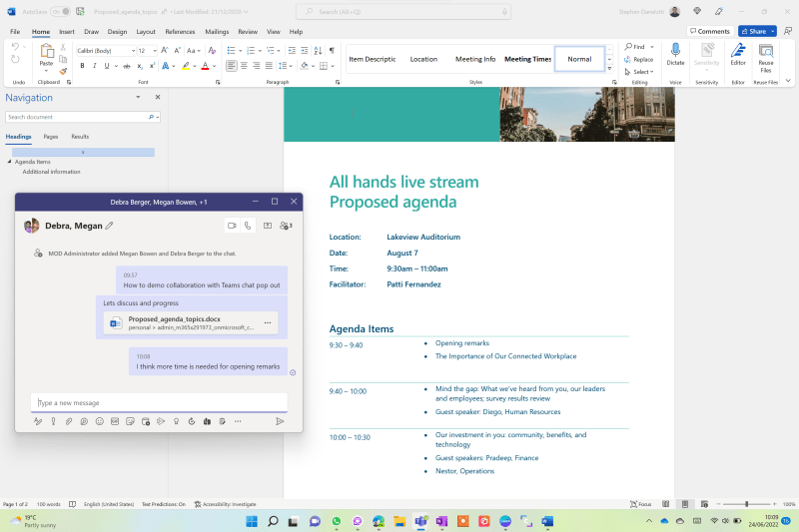Send the chat message
Viewport: 799px width, 532px height.
280,421
